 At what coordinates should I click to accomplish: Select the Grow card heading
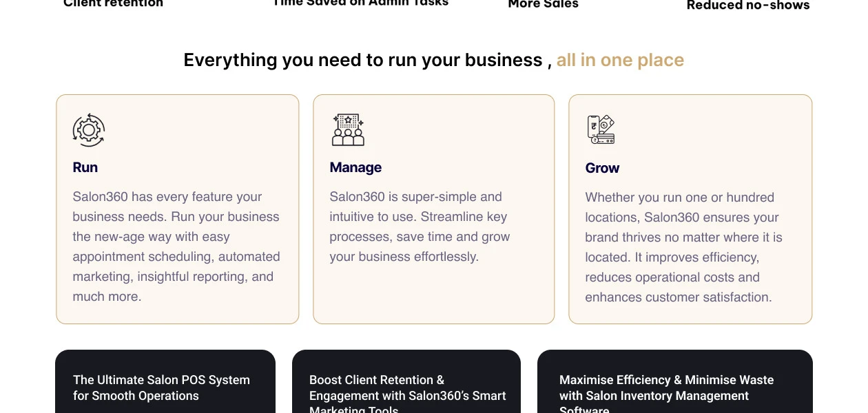tap(602, 168)
